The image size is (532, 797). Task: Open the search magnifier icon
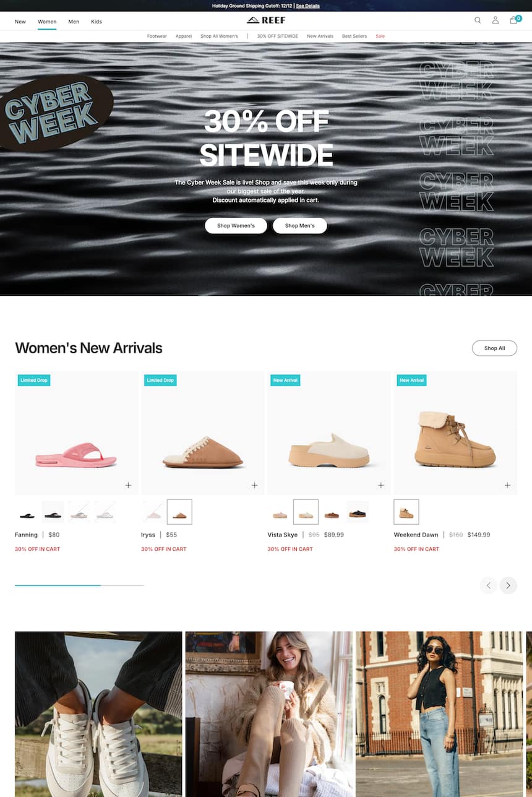coord(478,20)
